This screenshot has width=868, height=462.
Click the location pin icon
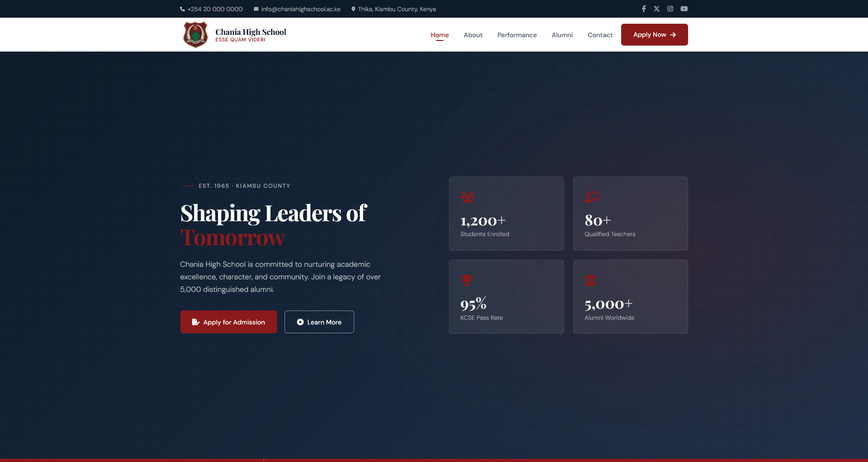click(353, 9)
